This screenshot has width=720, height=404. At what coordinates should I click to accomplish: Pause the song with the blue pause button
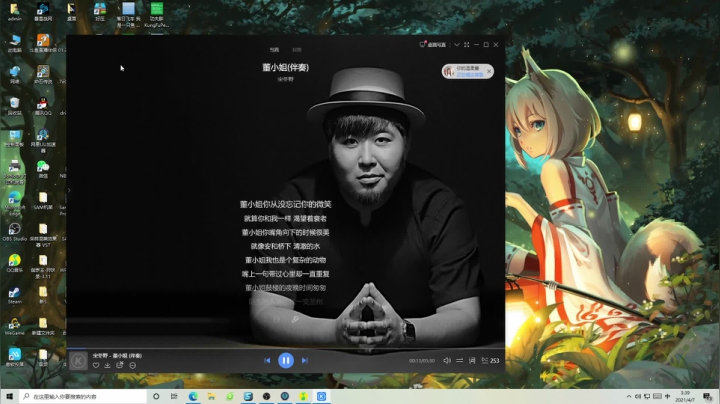286,360
